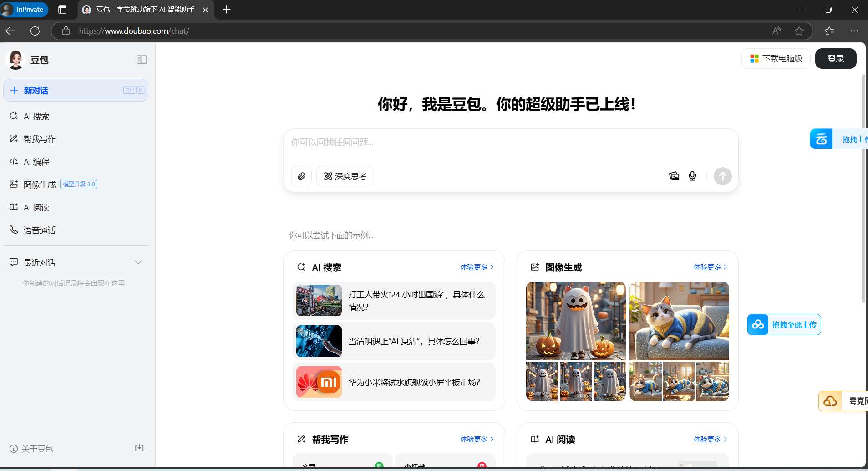Go back with the browser back arrow
The image size is (868, 471).
tap(10, 31)
